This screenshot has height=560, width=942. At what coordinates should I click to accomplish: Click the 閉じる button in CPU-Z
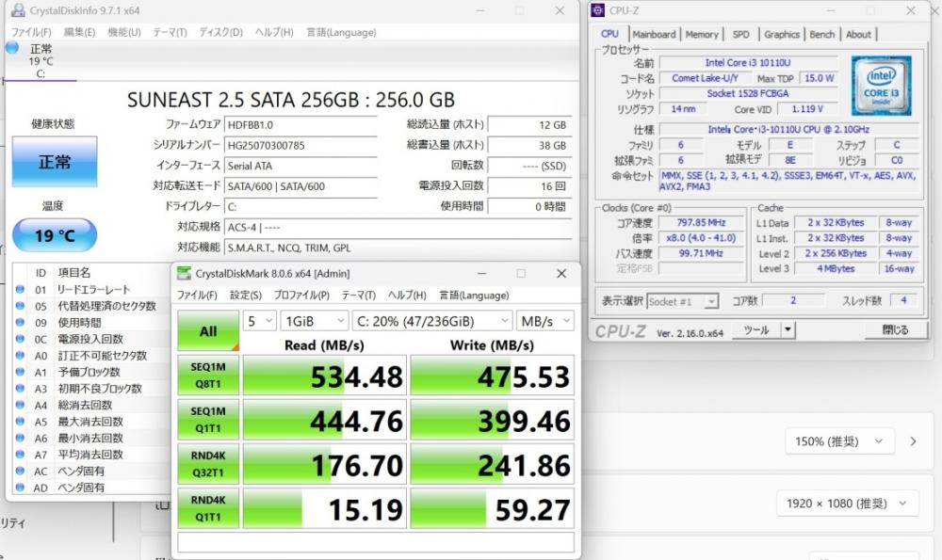point(894,330)
